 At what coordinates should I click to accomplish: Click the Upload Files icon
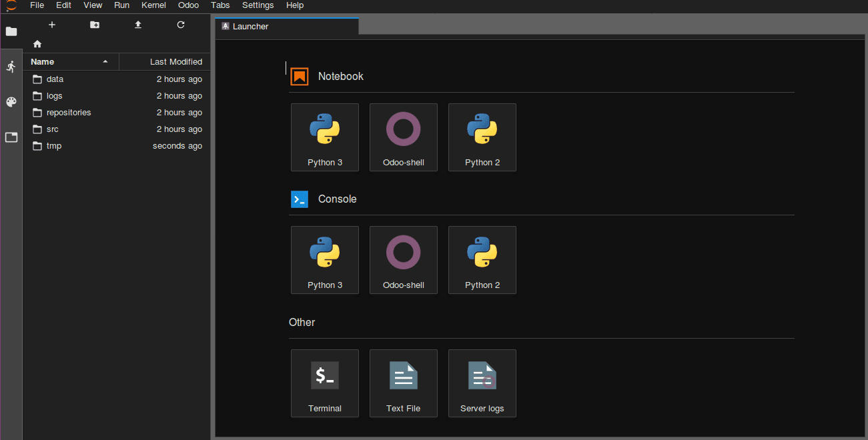click(x=138, y=25)
